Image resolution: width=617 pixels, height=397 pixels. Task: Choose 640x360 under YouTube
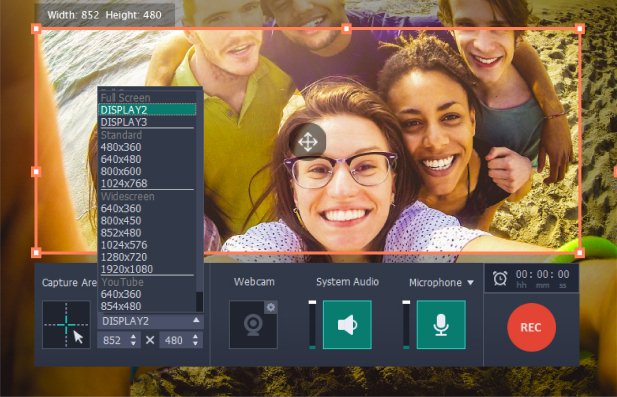pos(147,294)
